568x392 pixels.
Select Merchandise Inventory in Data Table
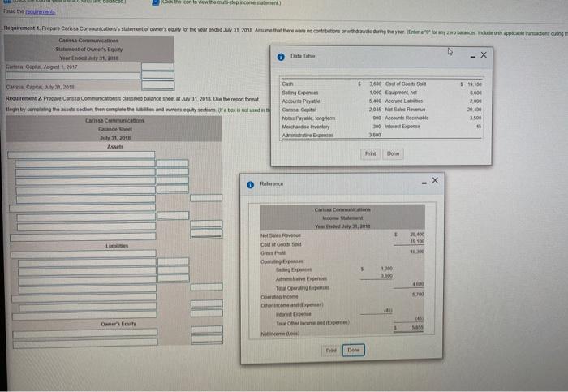[306, 127]
